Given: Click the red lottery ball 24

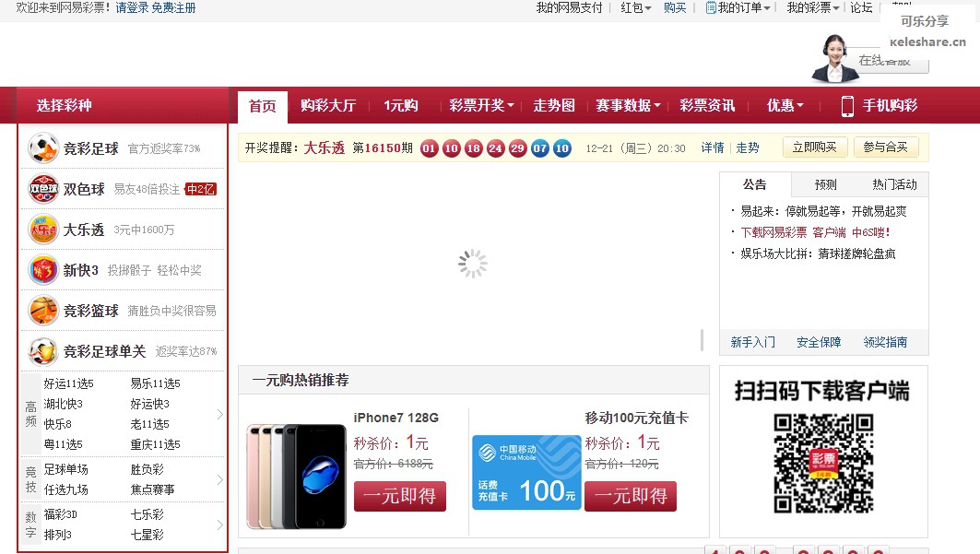Looking at the screenshot, I should tap(495, 148).
